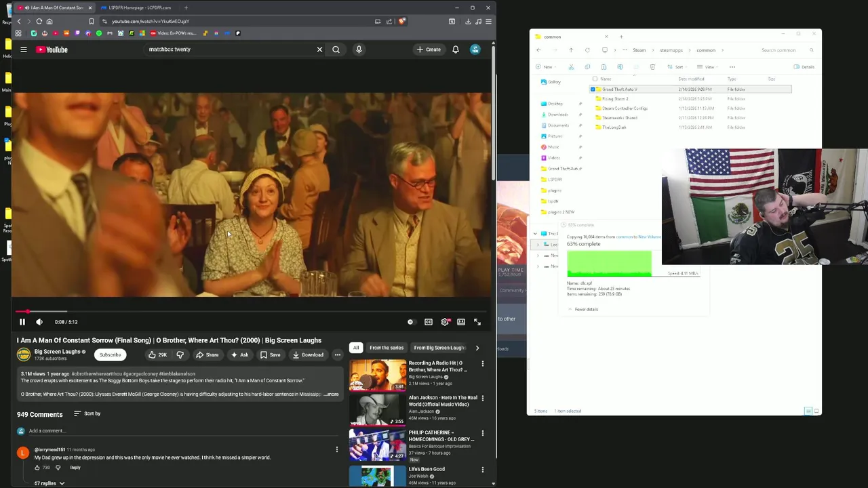Select the All suggestions chip

(356, 348)
